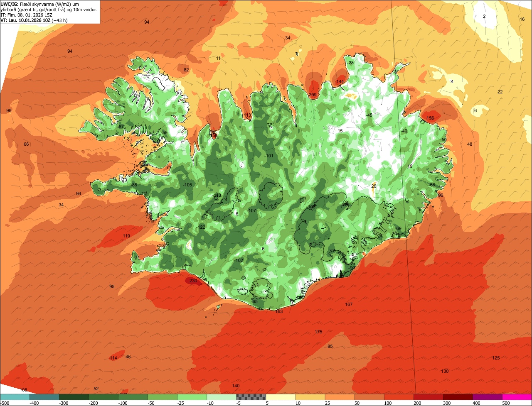This screenshot has height=406, width=532.
Task: Click the 144 flux value on the map
Action: (340, 81)
